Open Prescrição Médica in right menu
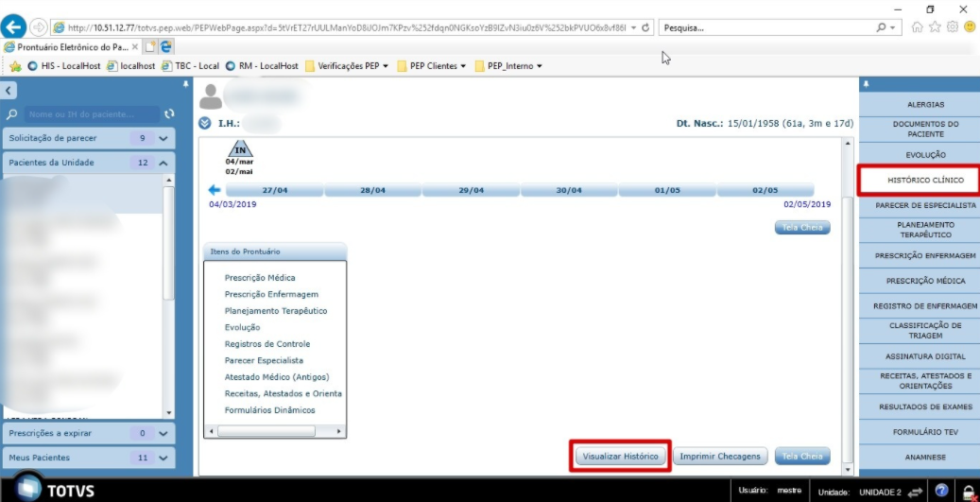 pos(925,281)
